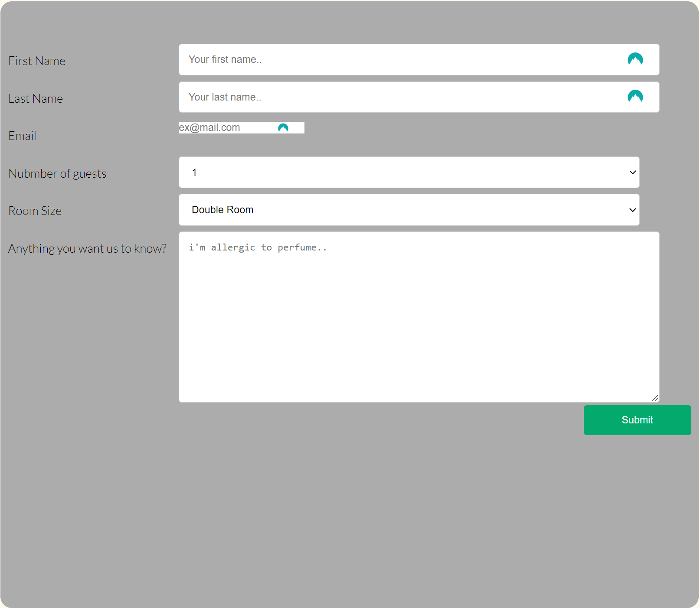700x608 pixels.
Task: Select the dropdown currently displaying 1 guest
Action: [409, 172]
